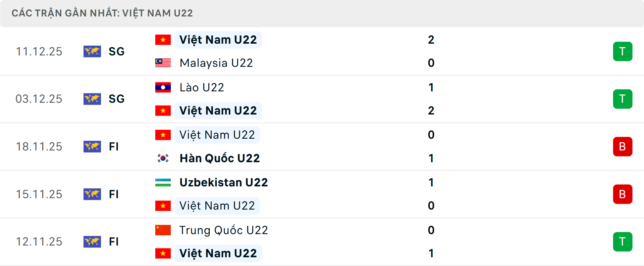
Task: Expand the Lào U22 match details
Action: point(322,99)
